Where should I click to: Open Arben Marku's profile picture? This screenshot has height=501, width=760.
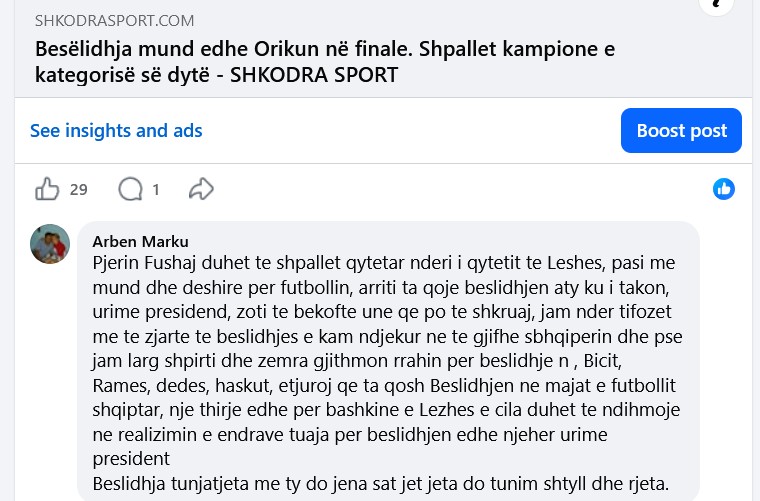tap(50, 244)
